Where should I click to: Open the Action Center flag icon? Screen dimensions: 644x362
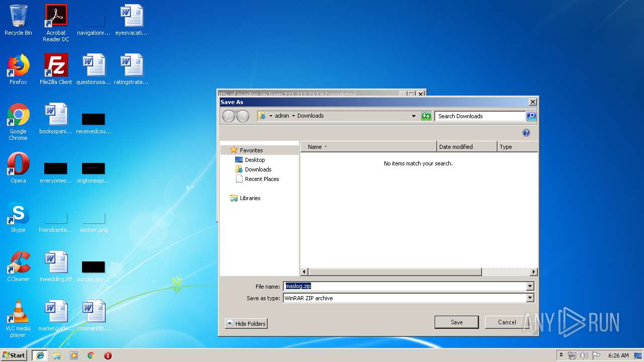(x=596, y=355)
